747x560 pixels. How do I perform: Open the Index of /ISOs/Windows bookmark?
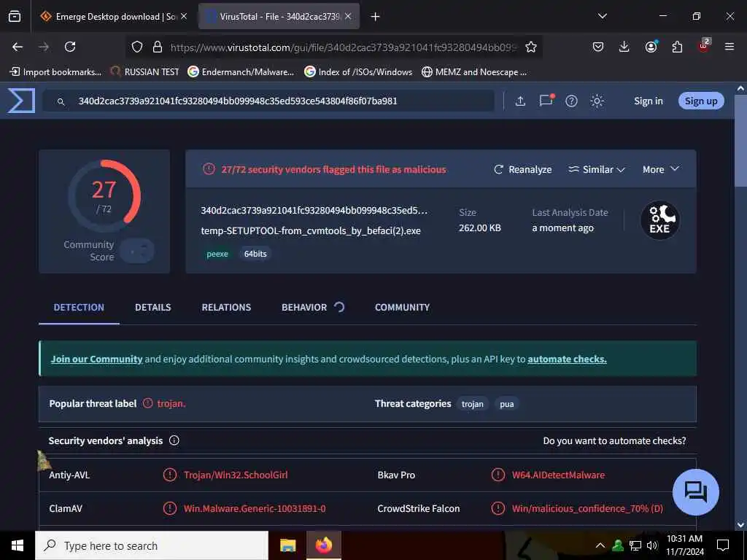point(358,72)
